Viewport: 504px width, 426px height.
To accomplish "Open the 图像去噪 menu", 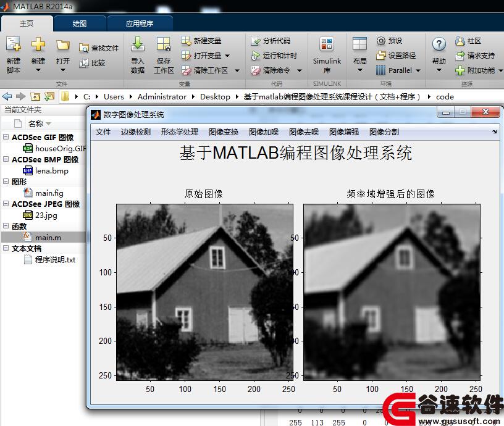I will 304,132.
